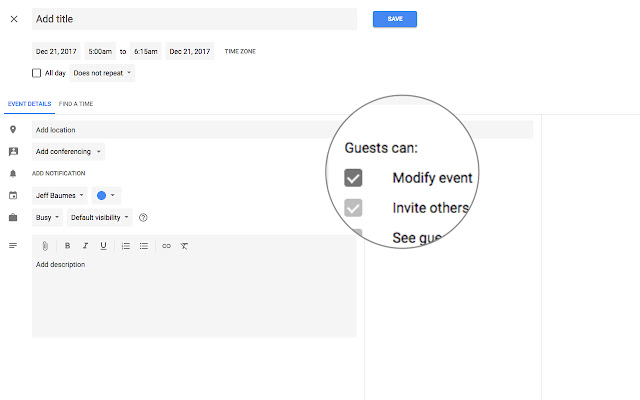Save the event with the SAVE button
Screen dimensions: 640x400
tap(395, 19)
